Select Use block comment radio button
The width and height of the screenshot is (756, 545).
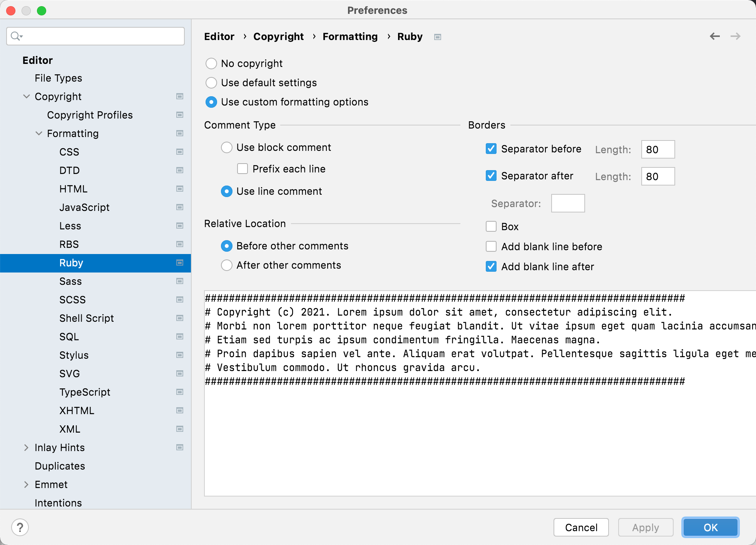(x=226, y=148)
